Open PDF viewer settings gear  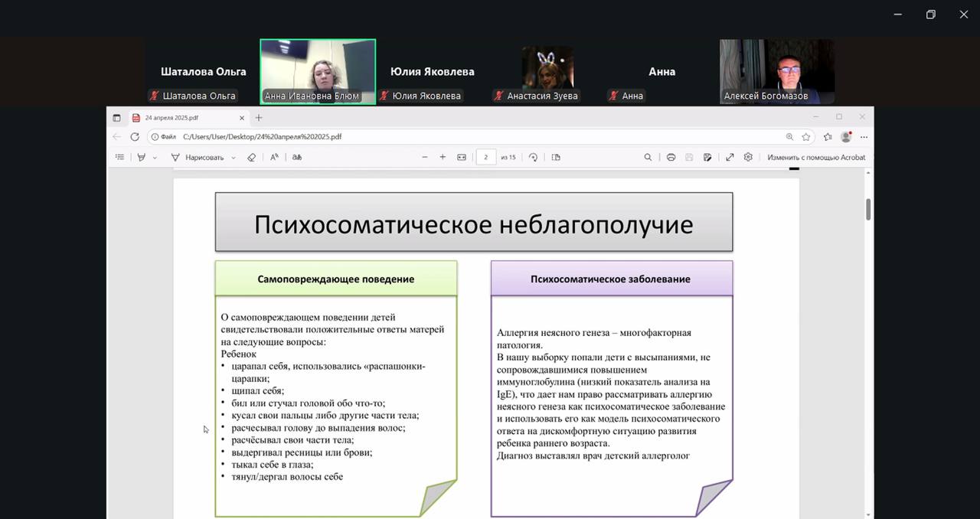coord(748,157)
